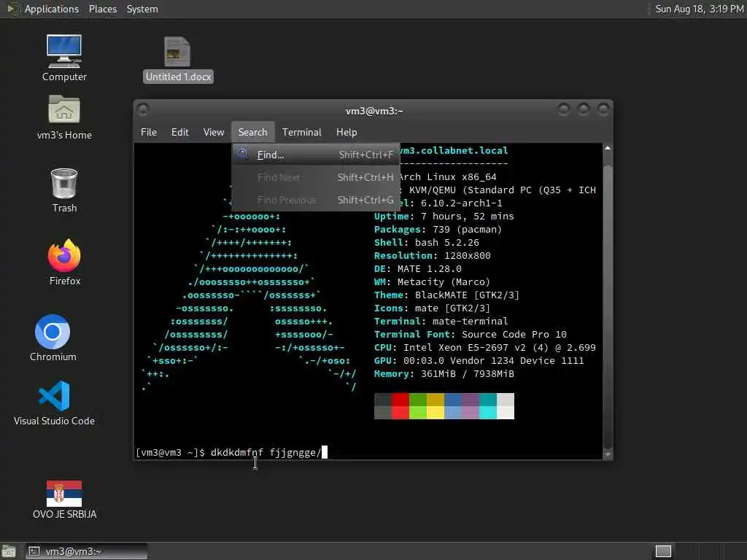Maximize the terminal window
The height and width of the screenshot is (560, 747).
click(x=583, y=110)
